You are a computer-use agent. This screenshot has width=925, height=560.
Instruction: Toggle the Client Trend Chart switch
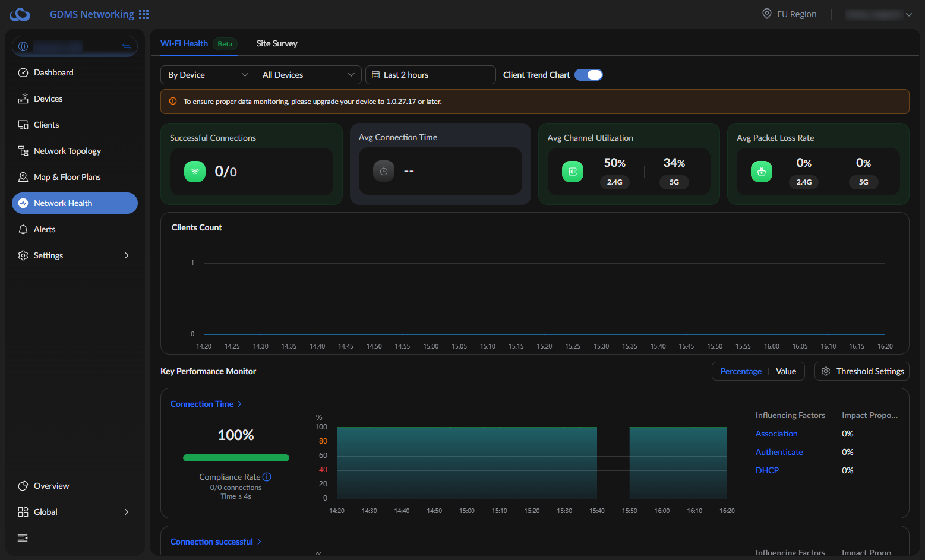[x=589, y=75]
